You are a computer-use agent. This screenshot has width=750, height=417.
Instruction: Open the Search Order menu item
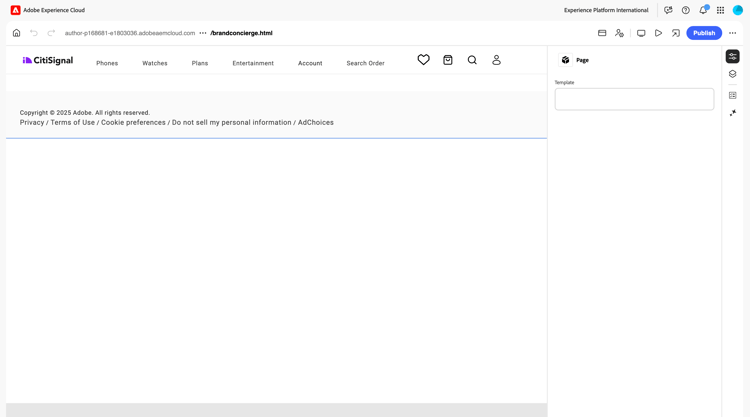click(x=365, y=63)
